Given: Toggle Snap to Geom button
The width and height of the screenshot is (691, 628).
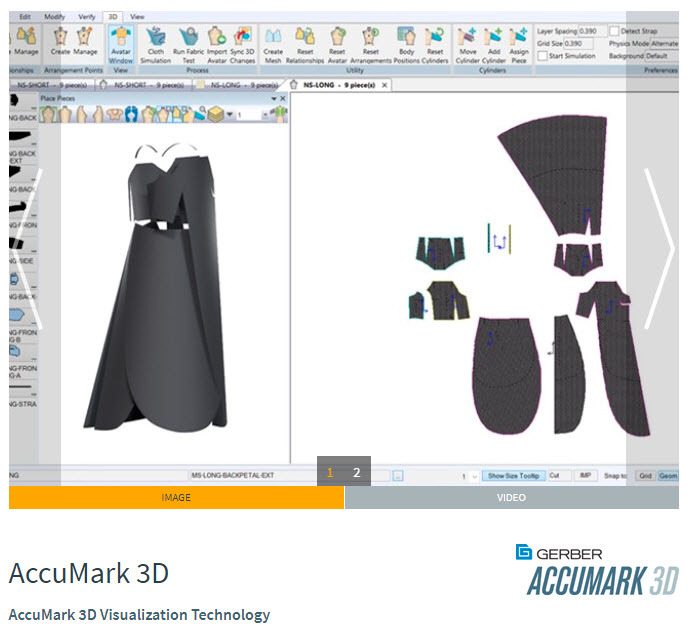Looking at the screenshot, I should 668,476.
